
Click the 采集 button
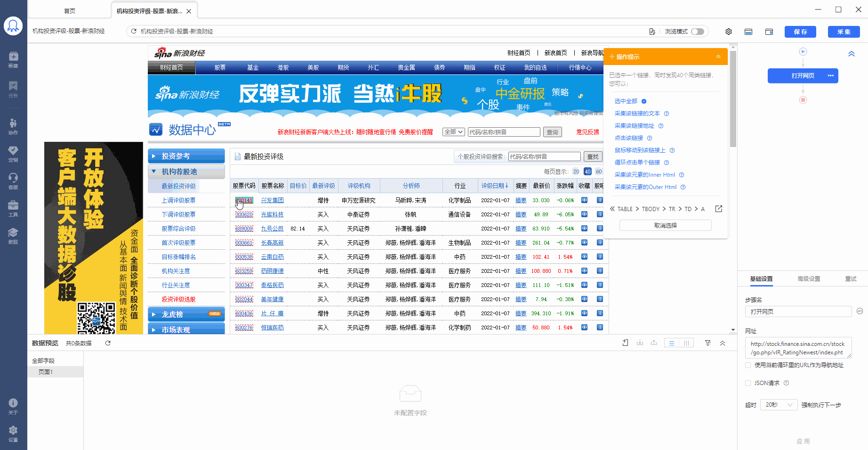[844, 32]
